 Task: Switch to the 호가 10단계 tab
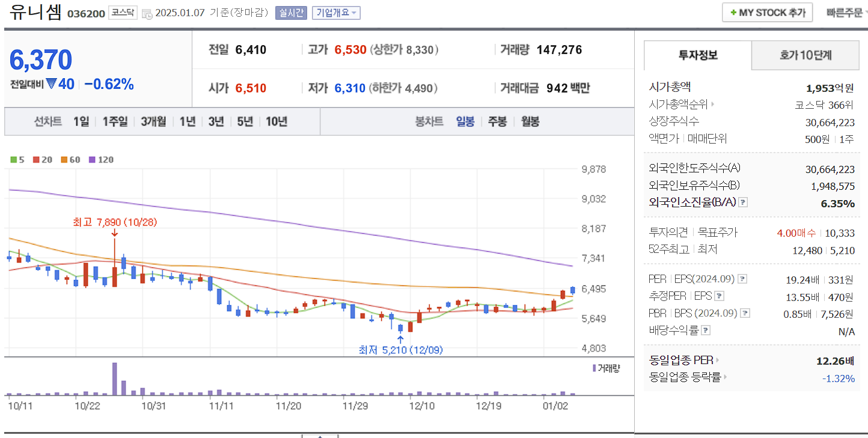point(805,55)
